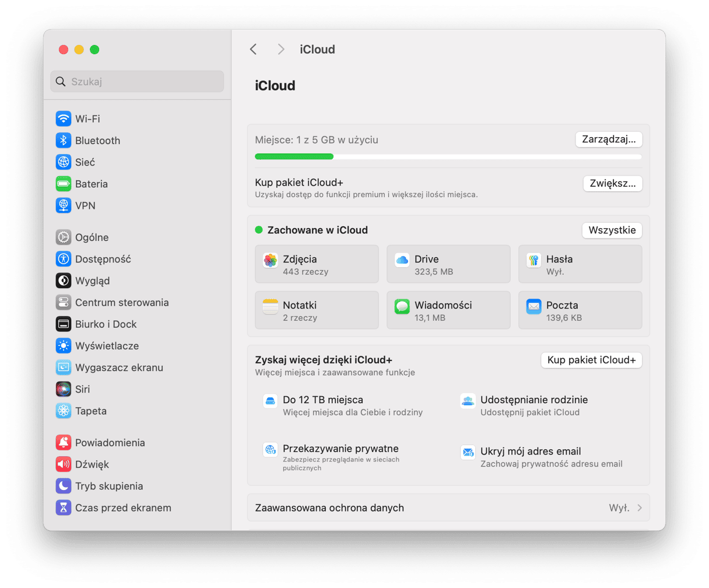Click the Przekazywanie prywatne relay icon
Image resolution: width=709 pixels, height=588 pixels.
coord(270,450)
